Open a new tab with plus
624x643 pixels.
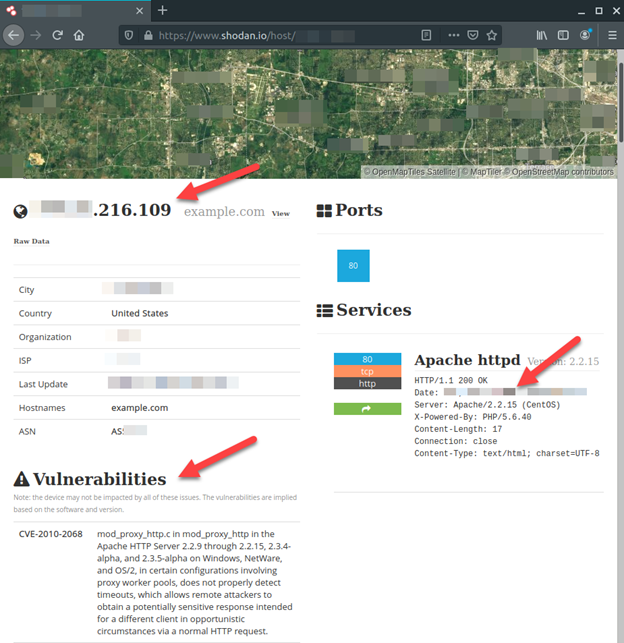162,10
